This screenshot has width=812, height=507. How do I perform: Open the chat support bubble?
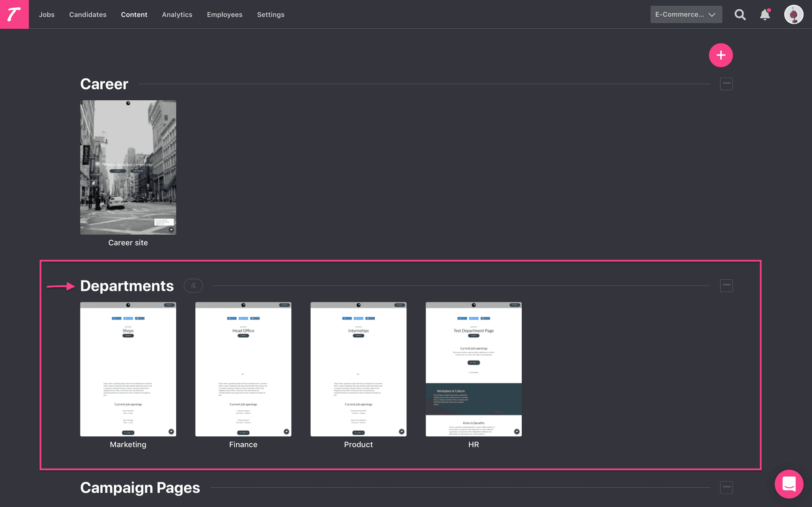point(789,484)
